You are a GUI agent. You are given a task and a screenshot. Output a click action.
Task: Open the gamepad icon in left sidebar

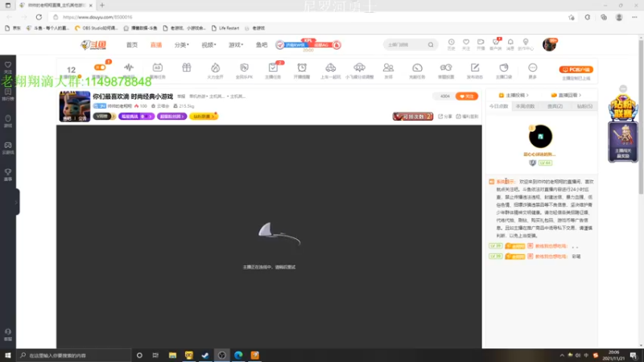coord(8,148)
